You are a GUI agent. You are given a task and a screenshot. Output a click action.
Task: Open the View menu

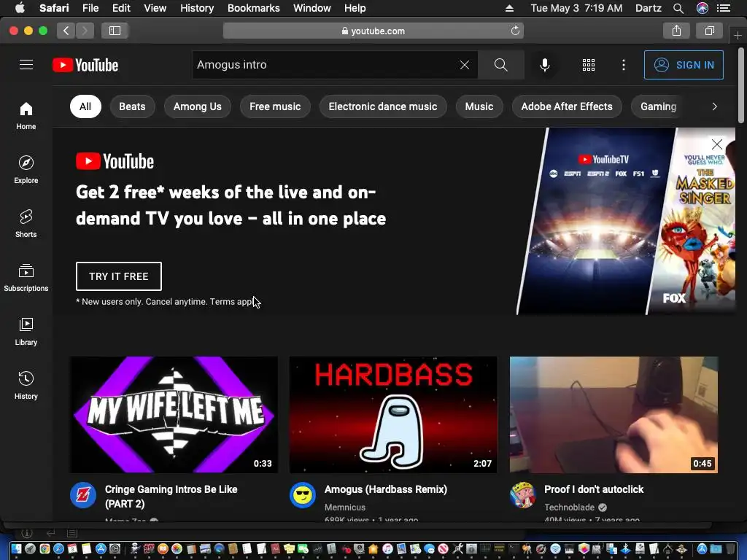pos(155,8)
